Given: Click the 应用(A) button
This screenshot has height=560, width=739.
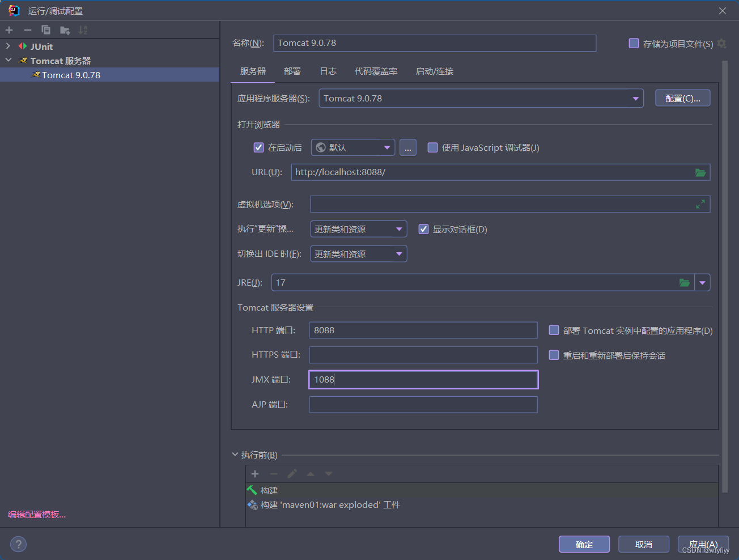Looking at the screenshot, I should click(703, 544).
